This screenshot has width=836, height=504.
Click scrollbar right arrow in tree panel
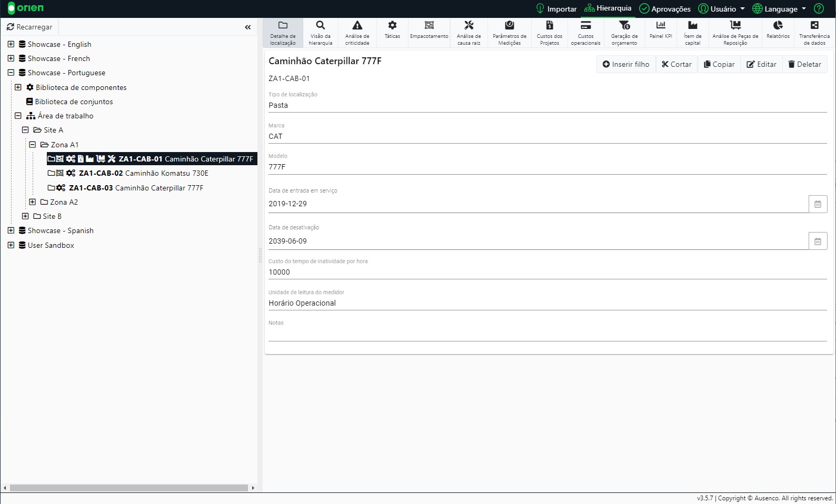[x=253, y=488]
